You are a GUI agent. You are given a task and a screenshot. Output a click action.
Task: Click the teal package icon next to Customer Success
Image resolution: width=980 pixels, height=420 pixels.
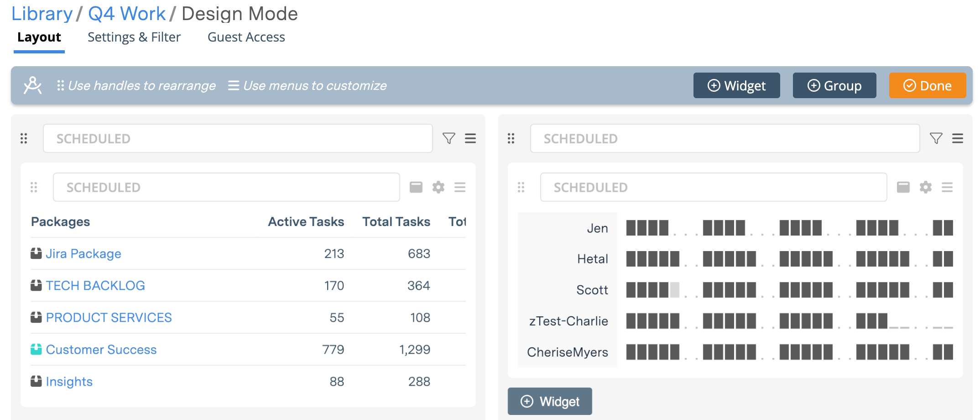[36, 349]
